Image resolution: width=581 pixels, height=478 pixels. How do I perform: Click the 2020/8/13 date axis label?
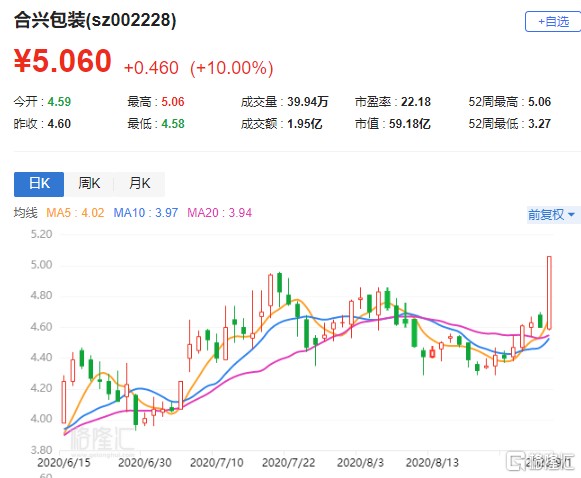(432, 463)
